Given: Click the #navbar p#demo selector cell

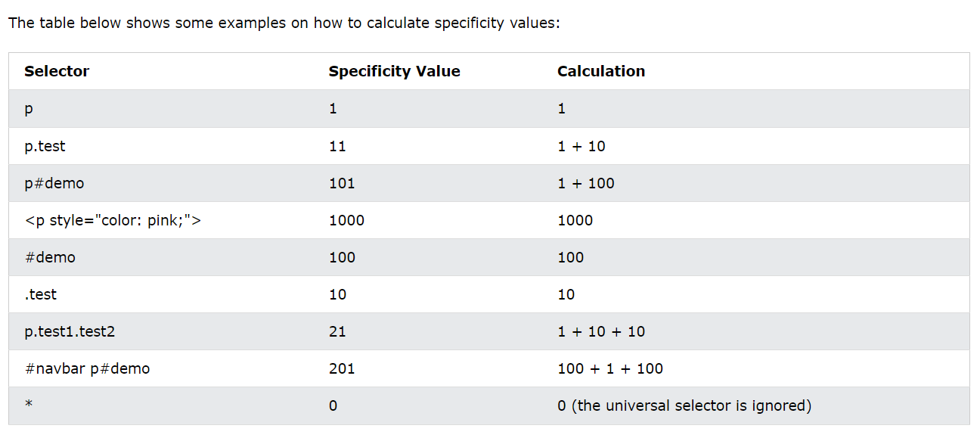Looking at the screenshot, I should [87, 368].
